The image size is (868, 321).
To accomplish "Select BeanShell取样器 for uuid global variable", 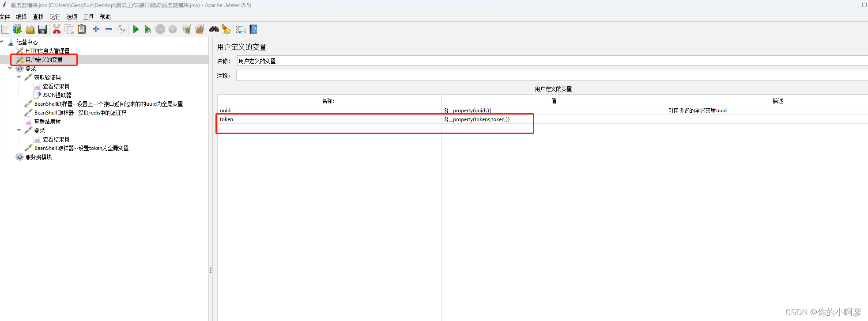I will tap(109, 104).
